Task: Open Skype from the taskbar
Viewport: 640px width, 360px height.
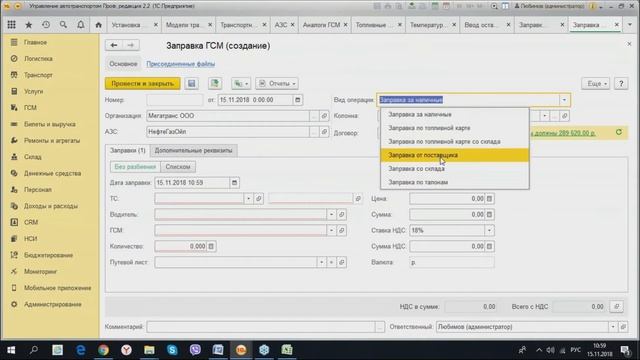Action: point(172,350)
